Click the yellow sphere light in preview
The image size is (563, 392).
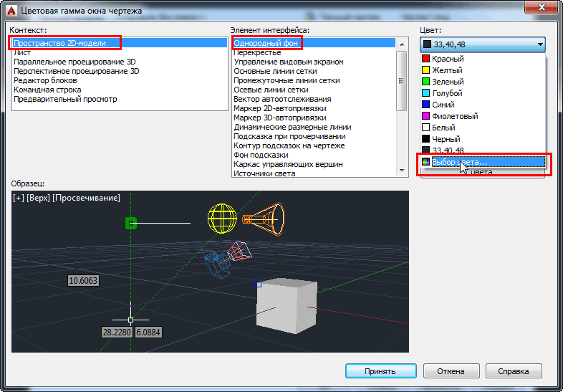(222, 219)
